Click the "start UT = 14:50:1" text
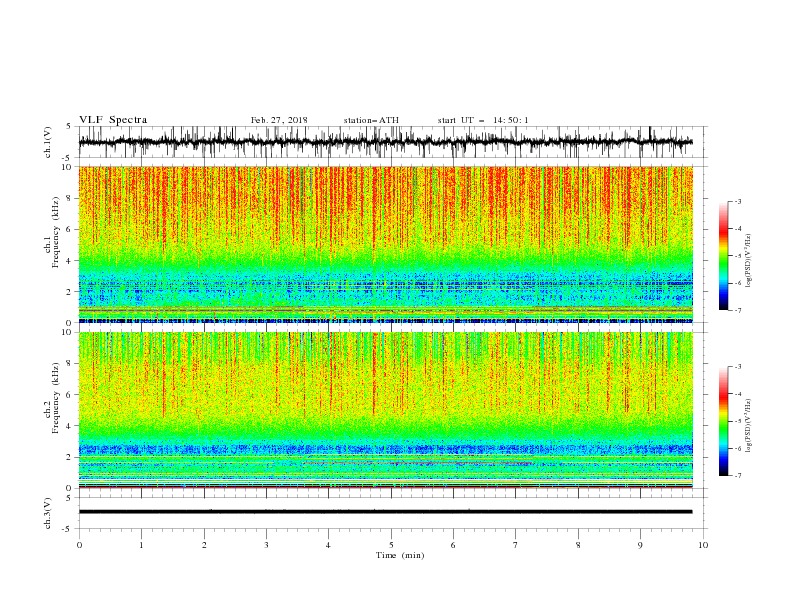 click(x=483, y=120)
